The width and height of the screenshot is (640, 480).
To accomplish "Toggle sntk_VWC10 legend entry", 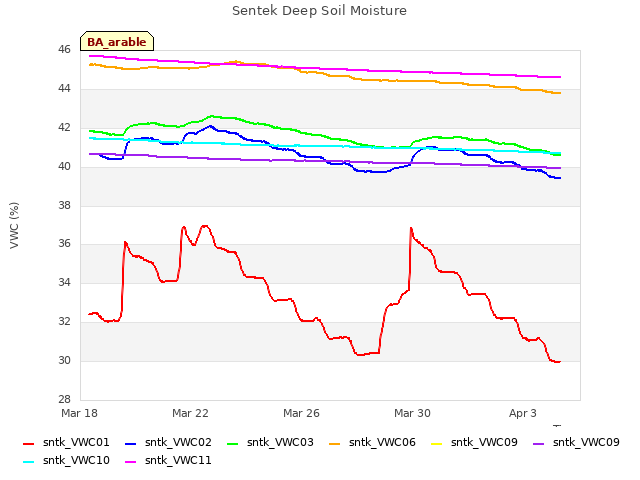I will [x=66, y=460].
